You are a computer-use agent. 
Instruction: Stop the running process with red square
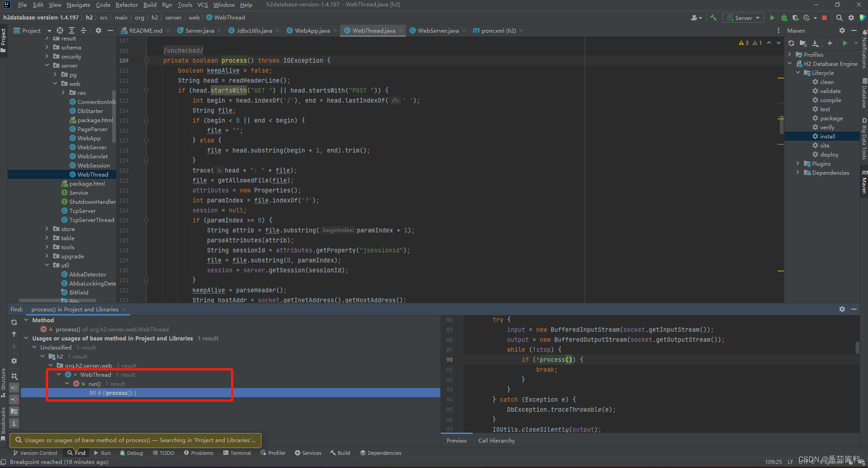coord(824,18)
